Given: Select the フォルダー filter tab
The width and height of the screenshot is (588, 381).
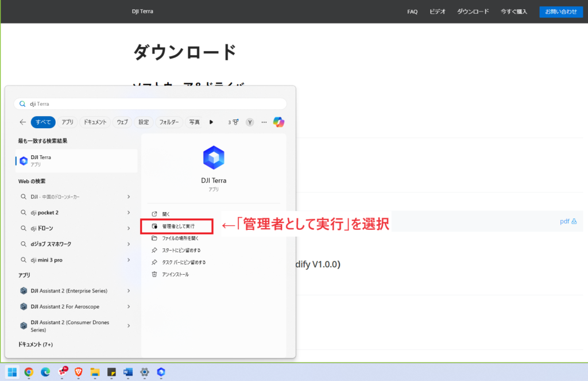Looking at the screenshot, I should [169, 122].
